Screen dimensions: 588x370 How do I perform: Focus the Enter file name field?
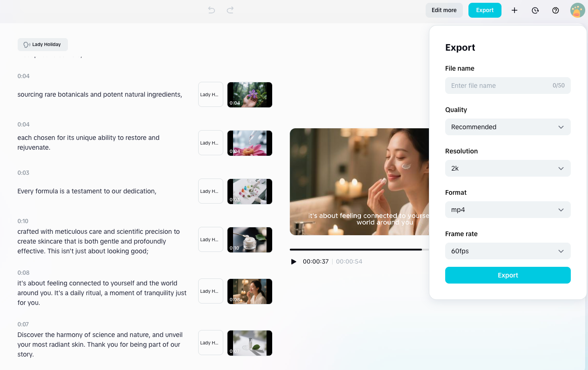tap(508, 86)
